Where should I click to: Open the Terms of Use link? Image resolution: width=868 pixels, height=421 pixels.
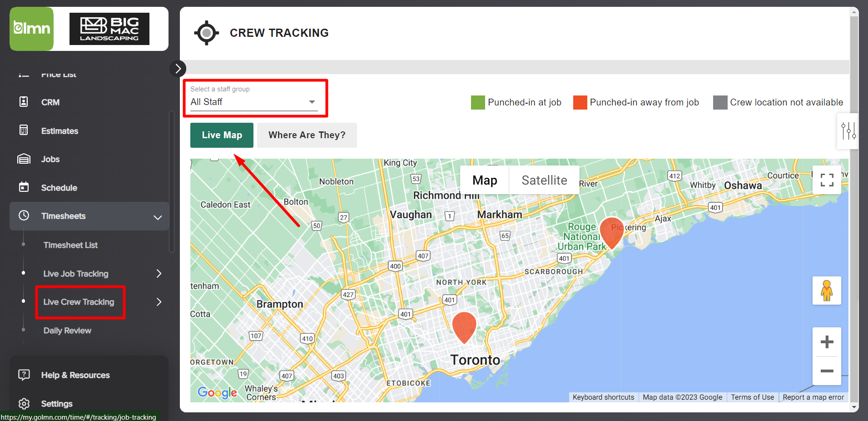pyautogui.click(x=752, y=397)
